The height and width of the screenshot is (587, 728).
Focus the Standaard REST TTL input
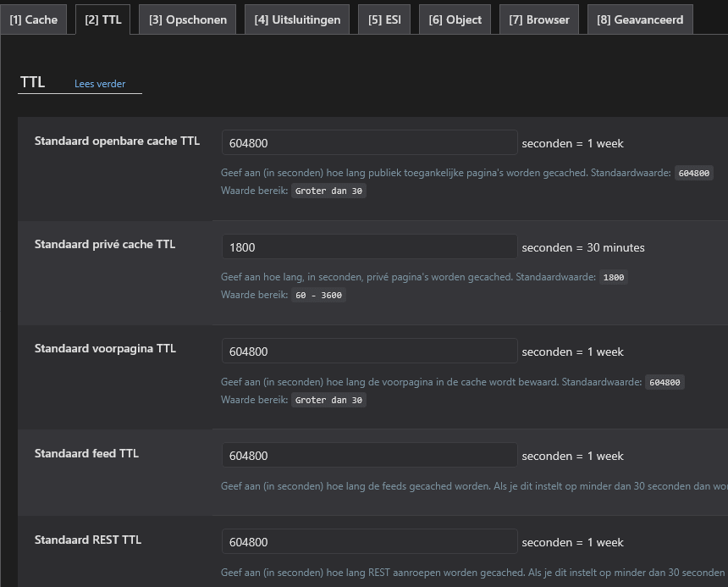[369, 542]
